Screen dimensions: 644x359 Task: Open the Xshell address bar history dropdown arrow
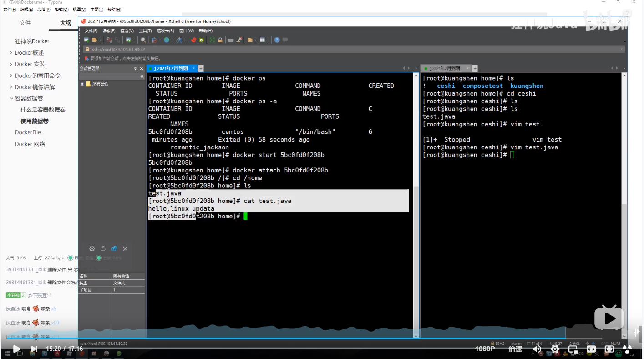coord(622,49)
